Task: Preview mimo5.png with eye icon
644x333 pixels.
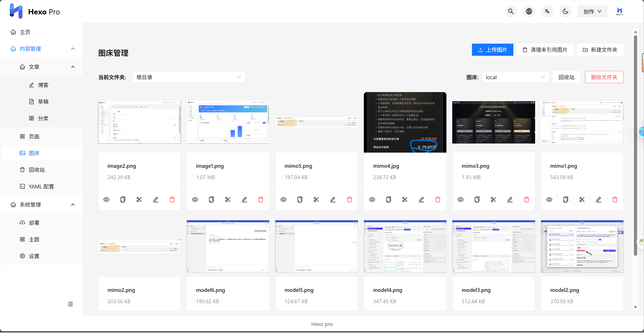Action: point(283,200)
